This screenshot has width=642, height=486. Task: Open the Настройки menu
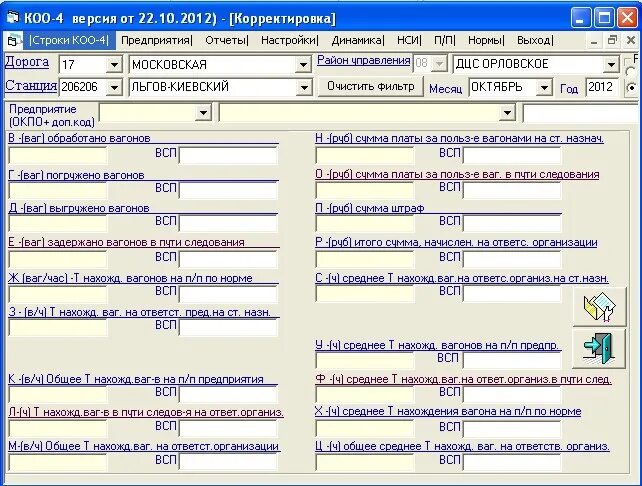[x=289, y=40]
